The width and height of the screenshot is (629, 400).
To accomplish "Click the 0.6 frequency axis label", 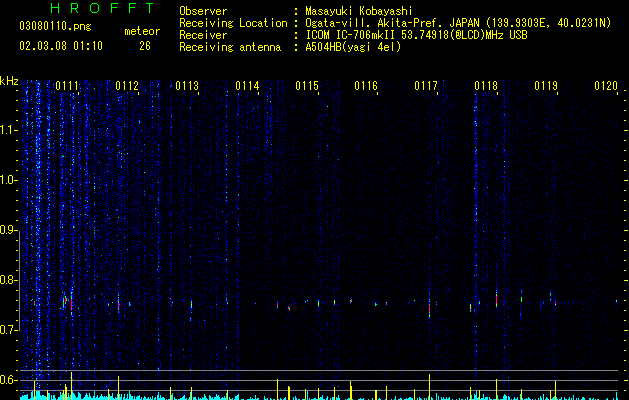I will click(9, 380).
